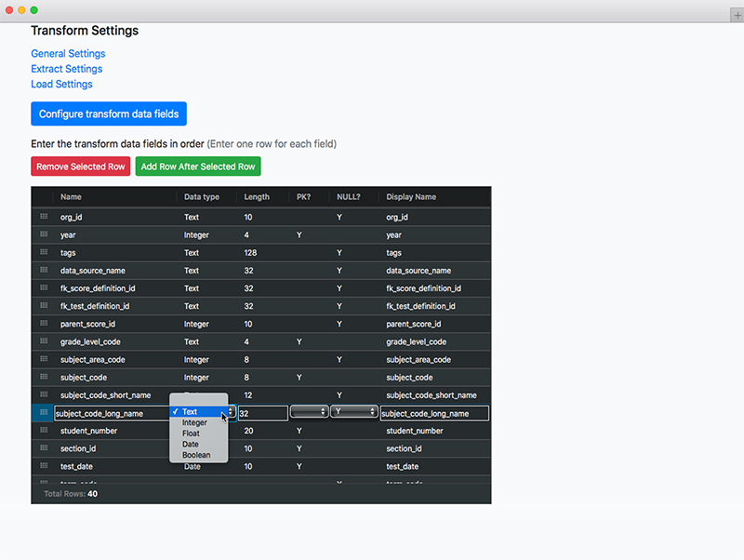Click the drag handle of the year row
Screen dimensions: 744x560
44,235
